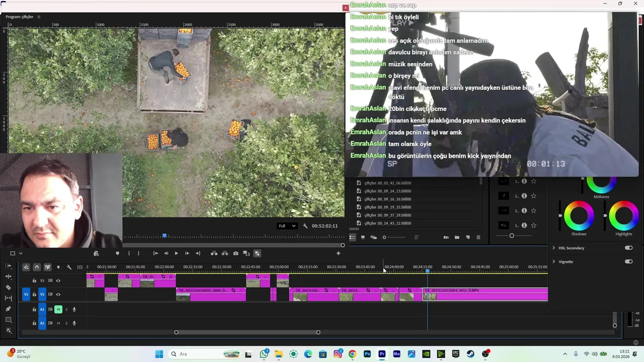Unmute the A1 track
This screenshot has height=362, width=644.
click(58, 309)
